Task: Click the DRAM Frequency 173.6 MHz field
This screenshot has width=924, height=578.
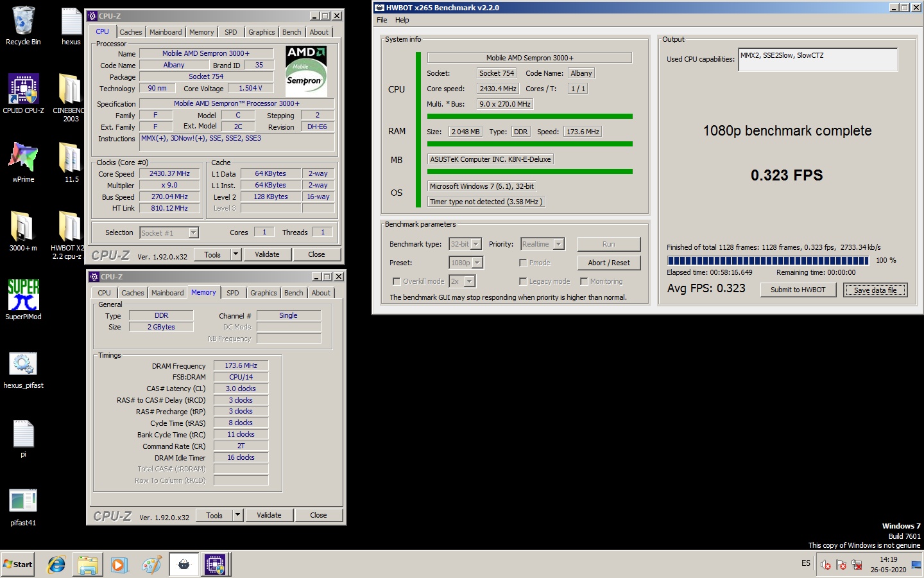Action: tap(241, 365)
